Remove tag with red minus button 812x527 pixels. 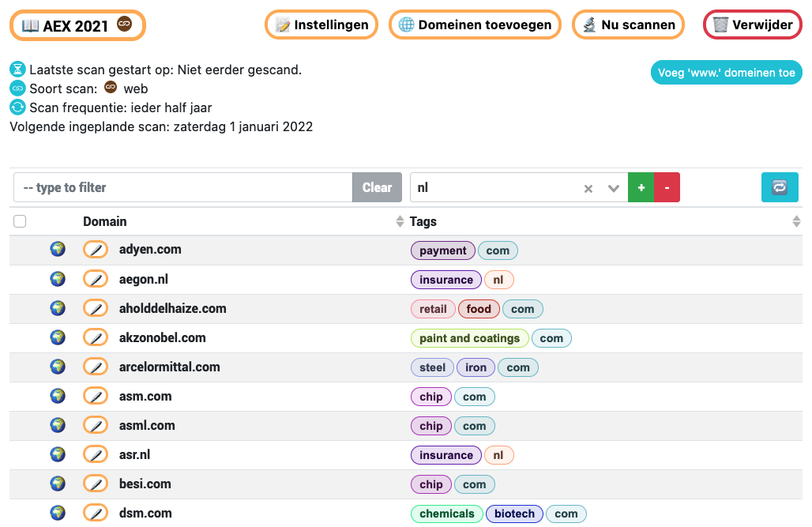[667, 187]
